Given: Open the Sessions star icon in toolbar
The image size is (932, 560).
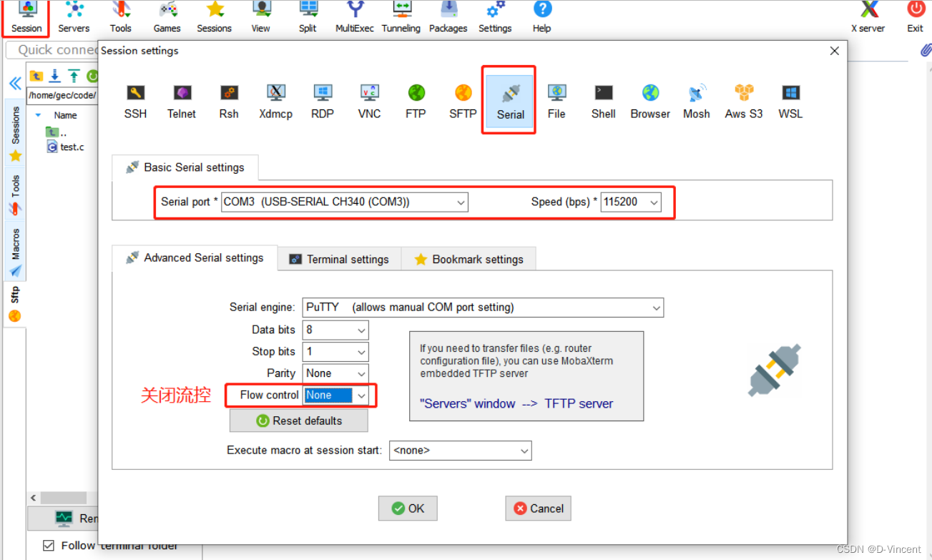Looking at the screenshot, I should (214, 18).
